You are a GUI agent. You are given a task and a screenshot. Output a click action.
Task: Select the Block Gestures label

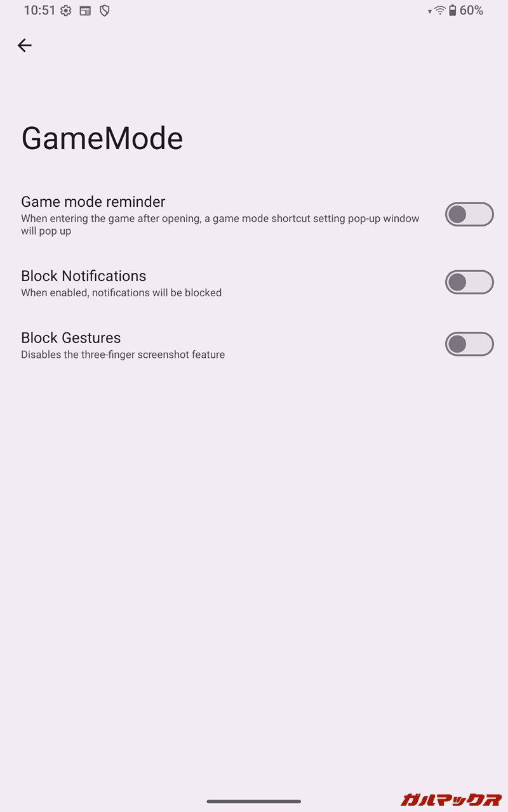click(x=71, y=337)
